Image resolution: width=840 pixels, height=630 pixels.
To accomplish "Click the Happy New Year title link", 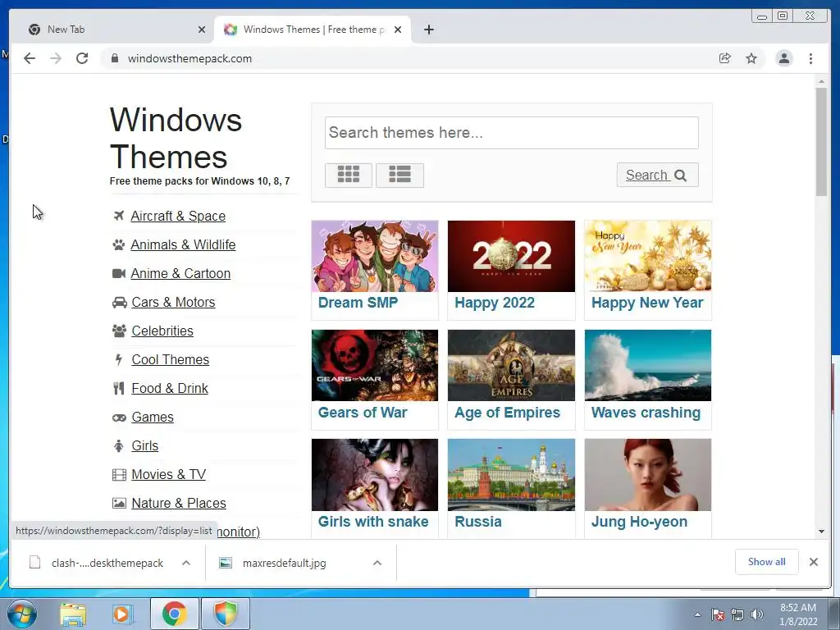I will coord(647,304).
